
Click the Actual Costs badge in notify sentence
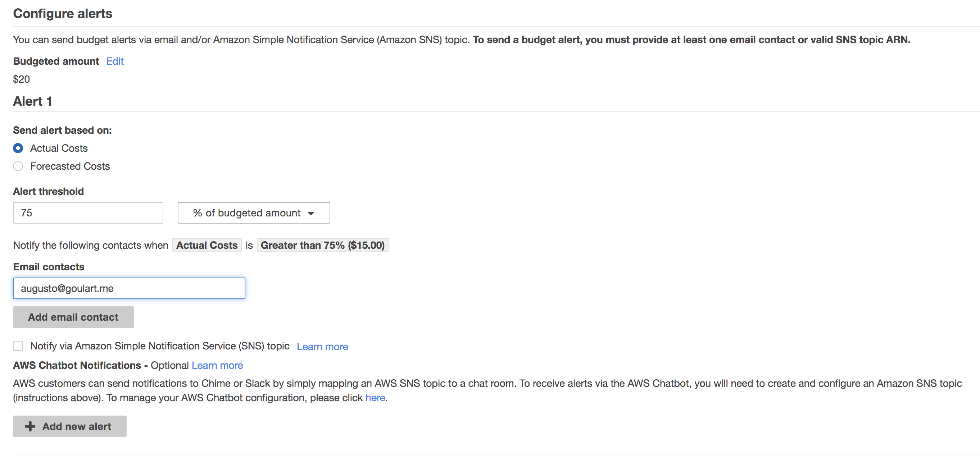click(x=207, y=245)
